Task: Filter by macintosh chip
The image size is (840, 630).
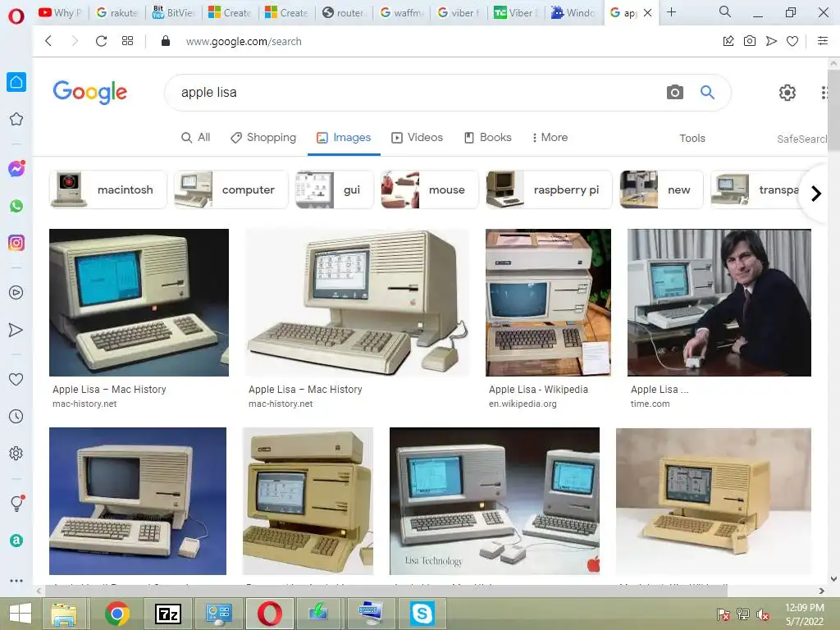Action: pos(108,189)
